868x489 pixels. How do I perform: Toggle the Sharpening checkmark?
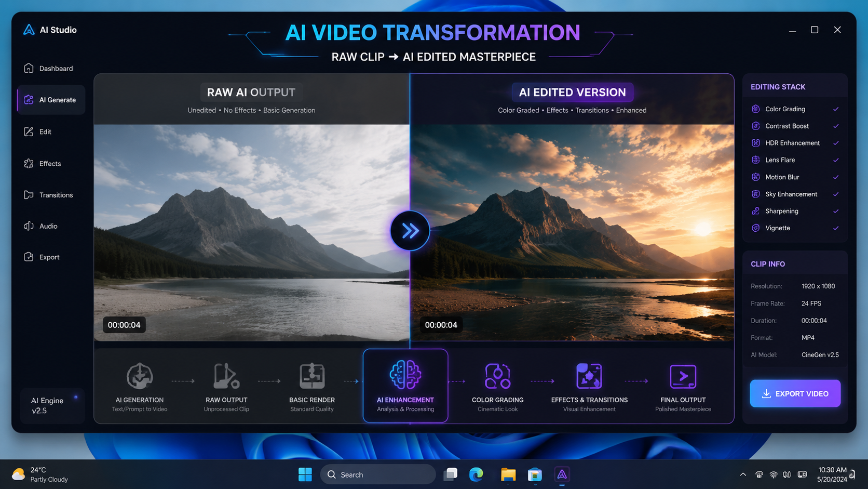click(836, 211)
